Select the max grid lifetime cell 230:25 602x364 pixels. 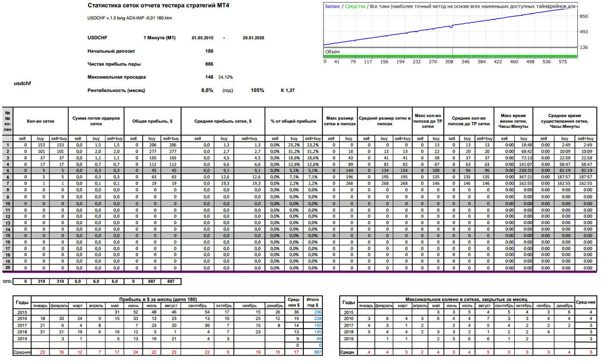coord(525,170)
